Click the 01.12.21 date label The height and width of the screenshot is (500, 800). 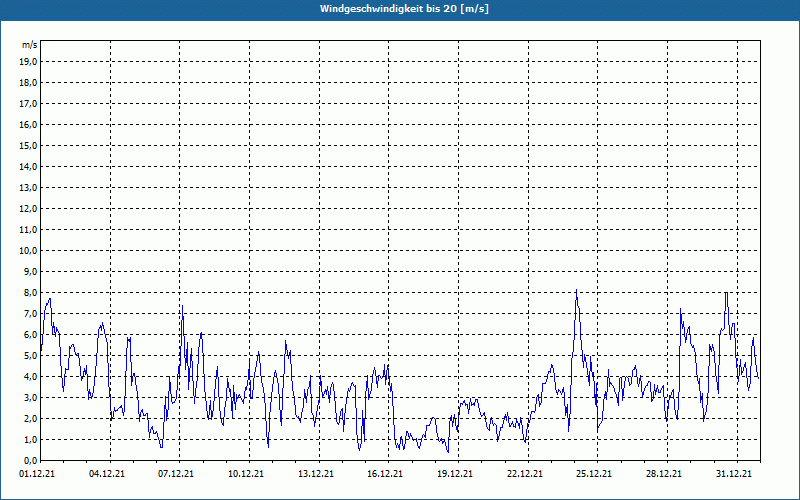[x=37, y=474]
